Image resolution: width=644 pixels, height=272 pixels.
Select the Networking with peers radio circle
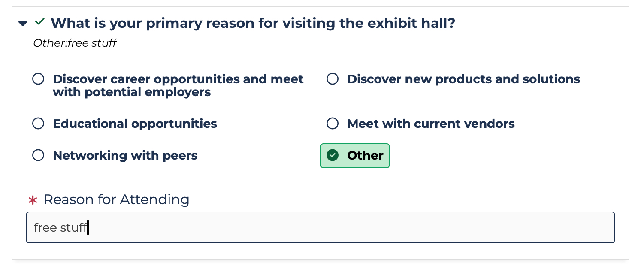[x=39, y=155]
